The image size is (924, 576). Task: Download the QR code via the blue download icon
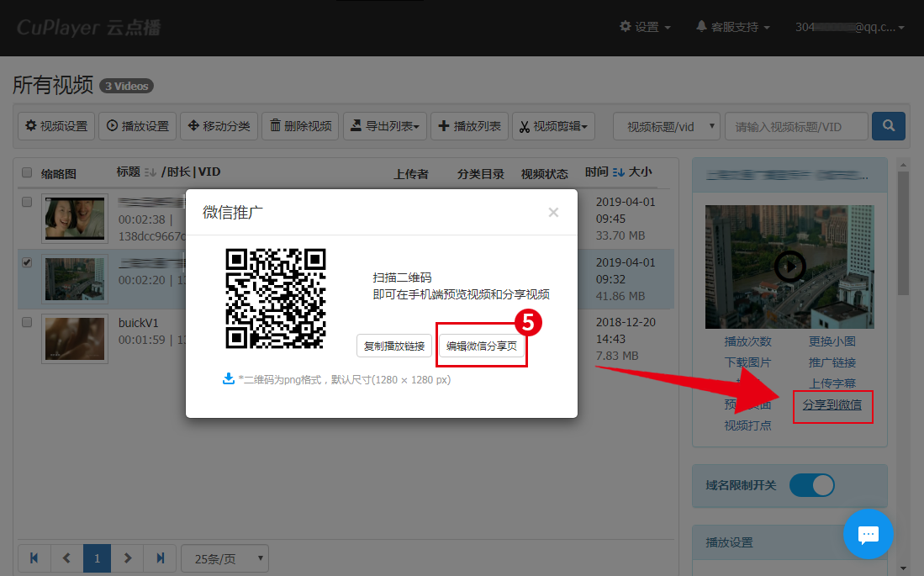[x=229, y=378]
